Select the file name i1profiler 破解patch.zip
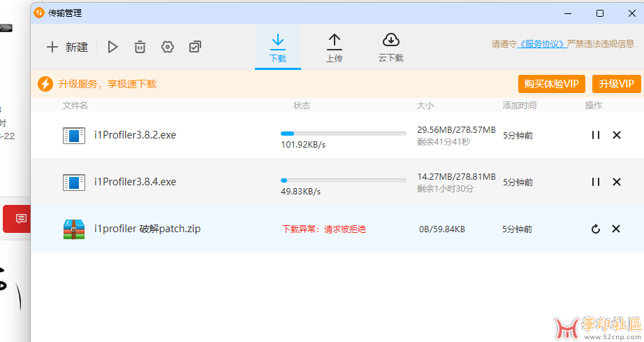The image size is (644, 342). (x=147, y=229)
